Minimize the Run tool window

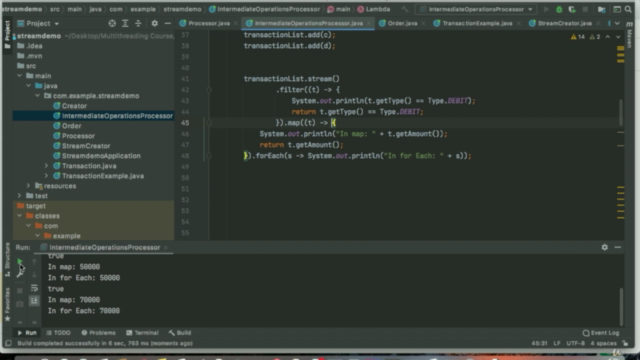[618, 247]
